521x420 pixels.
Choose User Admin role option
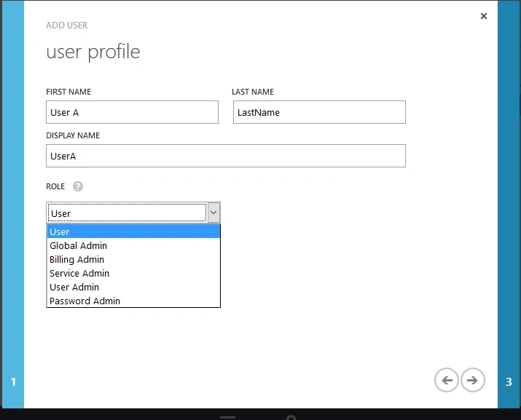pos(133,287)
